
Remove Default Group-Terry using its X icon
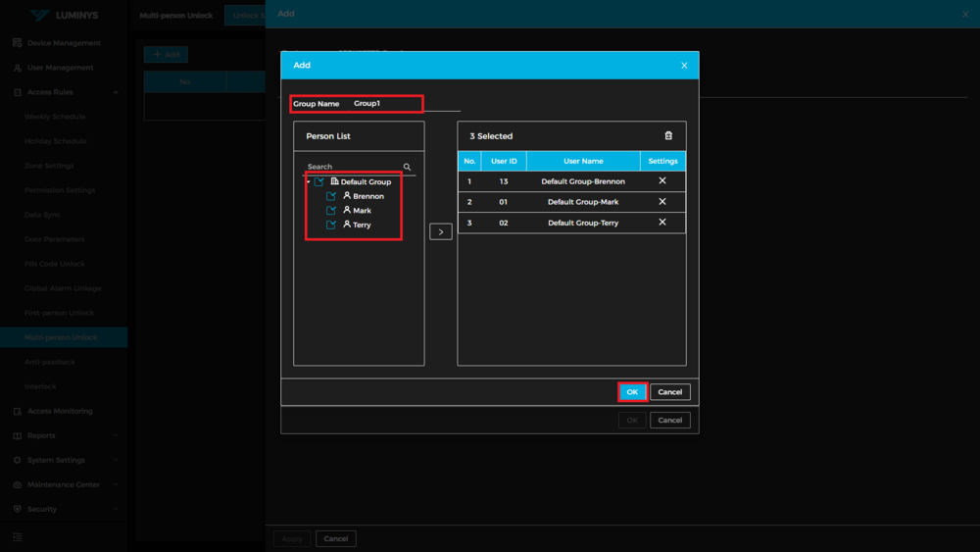pyautogui.click(x=662, y=223)
